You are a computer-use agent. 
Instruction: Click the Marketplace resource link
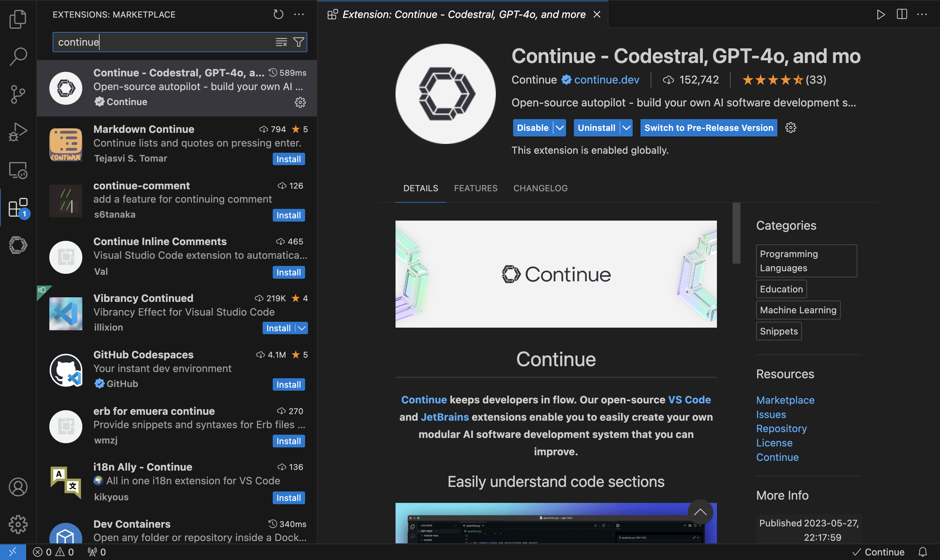785,399
